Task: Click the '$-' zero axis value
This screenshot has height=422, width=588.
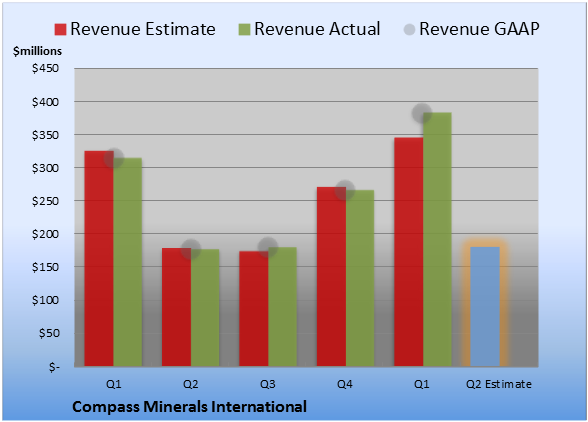Action: [x=54, y=366]
